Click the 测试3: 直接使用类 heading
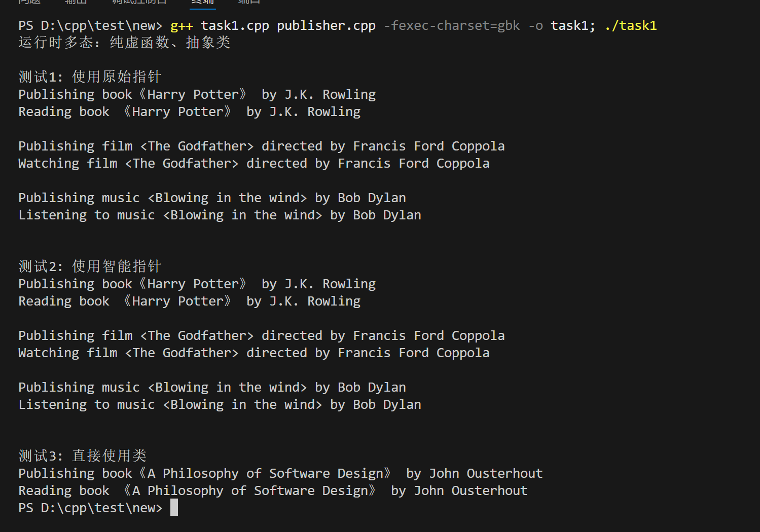760x532 pixels. (83, 456)
